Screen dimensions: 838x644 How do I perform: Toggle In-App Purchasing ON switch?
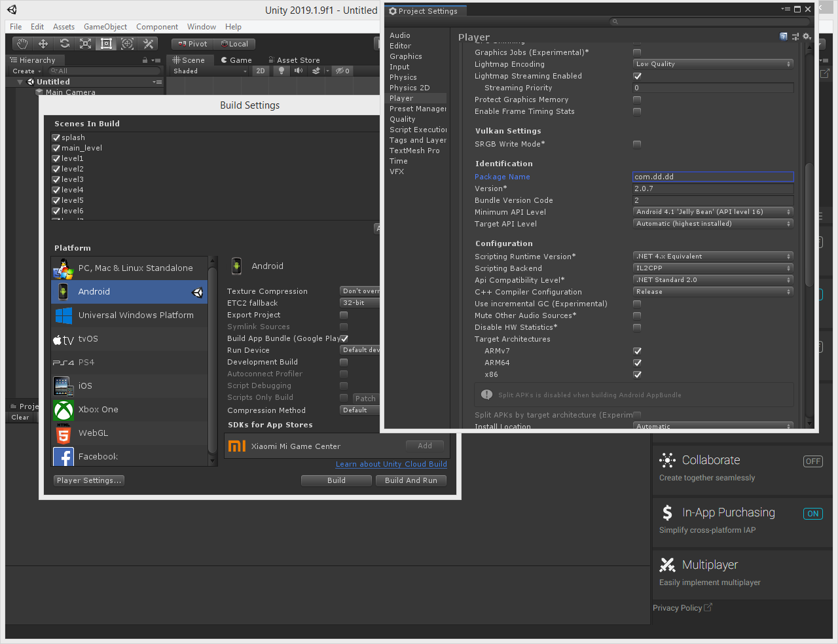813,514
